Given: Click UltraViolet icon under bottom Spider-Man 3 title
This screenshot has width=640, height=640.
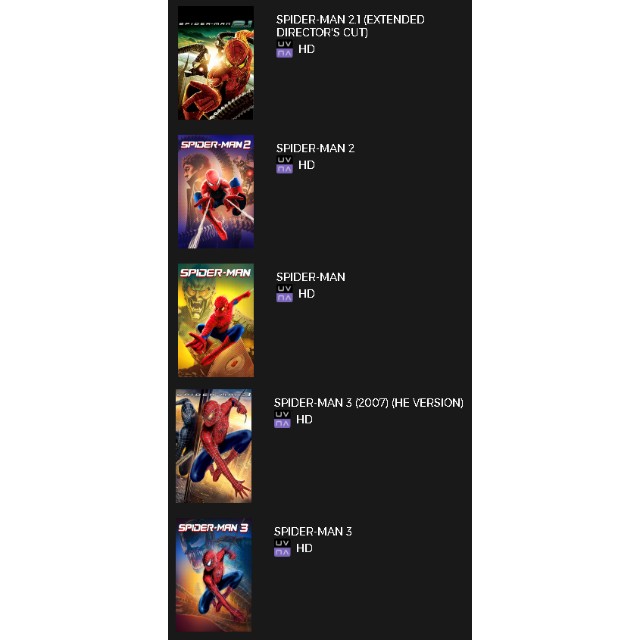Looking at the screenshot, I should pos(282,548).
